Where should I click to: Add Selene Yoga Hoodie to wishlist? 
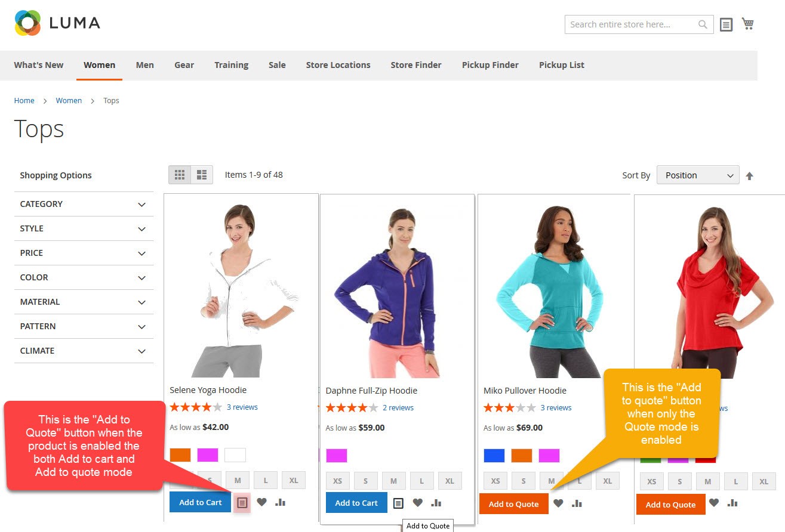click(x=261, y=502)
